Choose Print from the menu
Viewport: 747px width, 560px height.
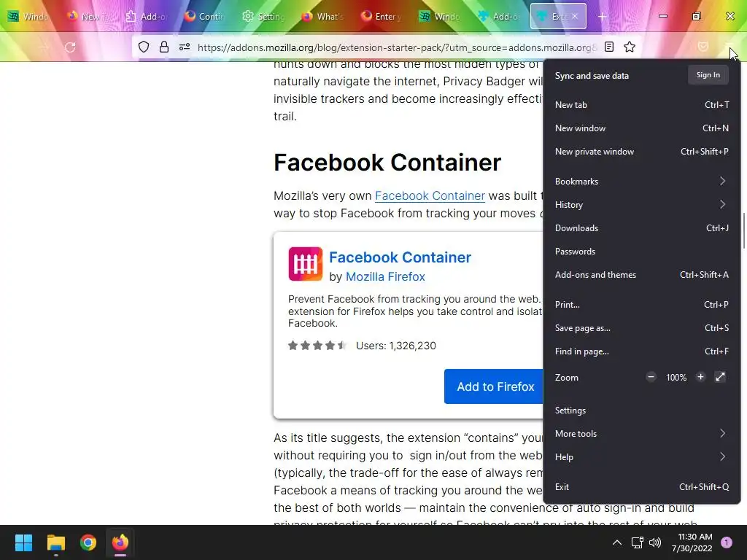click(642, 304)
